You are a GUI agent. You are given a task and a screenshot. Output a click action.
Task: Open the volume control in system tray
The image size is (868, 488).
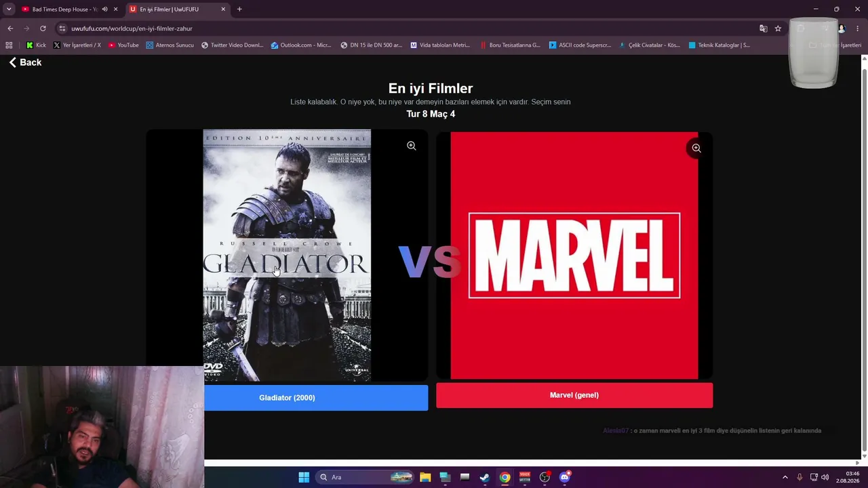click(825, 477)
